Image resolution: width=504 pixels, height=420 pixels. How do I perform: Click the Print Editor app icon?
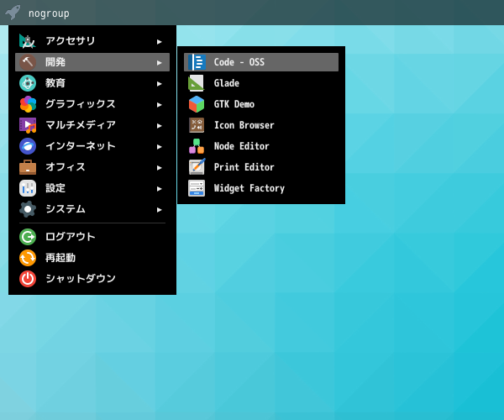197,167
